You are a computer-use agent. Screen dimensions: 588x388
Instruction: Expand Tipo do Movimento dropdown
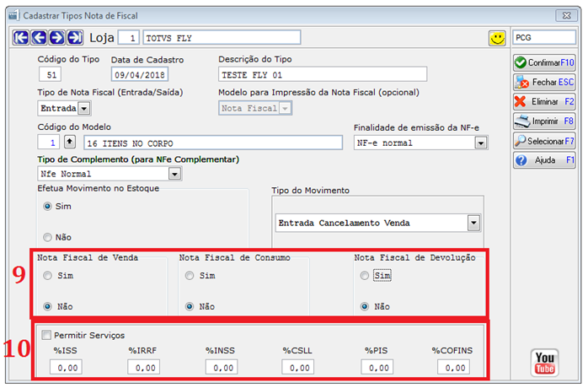(473, 224)
